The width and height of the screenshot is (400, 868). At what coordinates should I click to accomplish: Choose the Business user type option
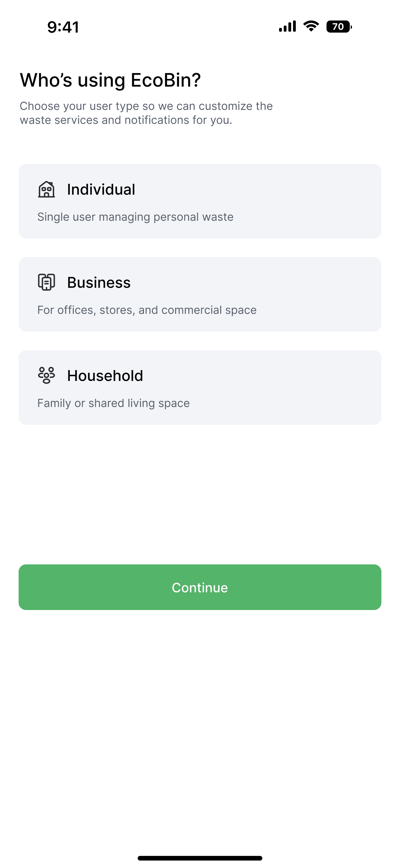pos(200,294)
